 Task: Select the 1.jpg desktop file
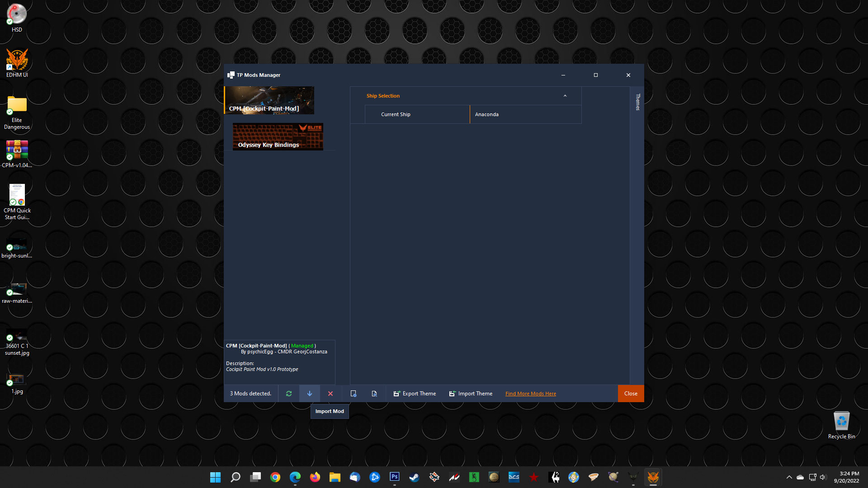point(17,384)
